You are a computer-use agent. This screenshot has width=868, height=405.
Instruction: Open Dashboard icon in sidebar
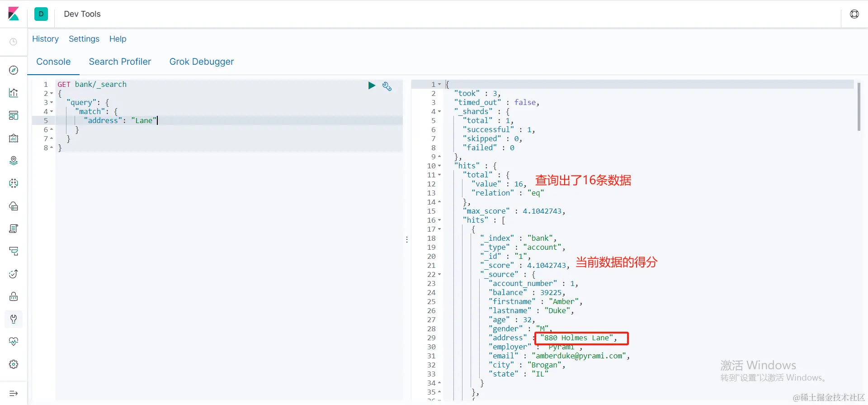pyautogui.click(x=14, y=115)
